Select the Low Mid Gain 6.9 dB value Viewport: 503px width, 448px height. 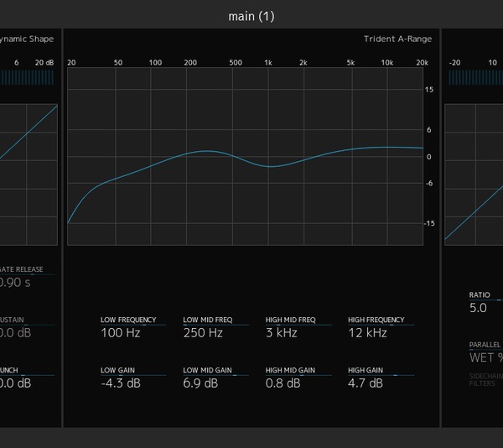point(200,383)
